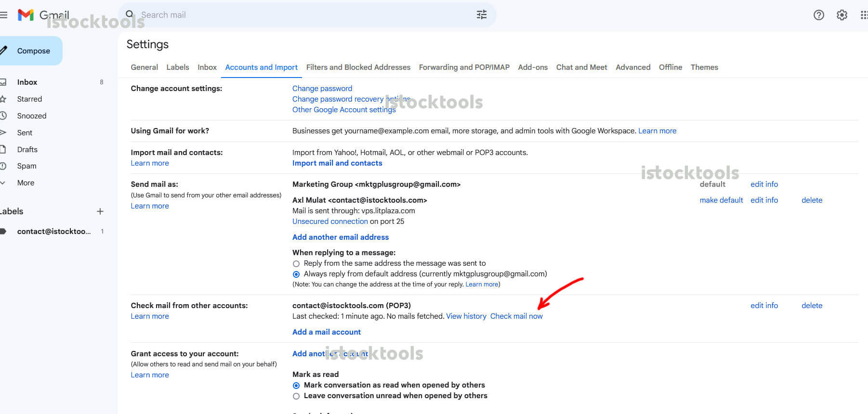Open Other Google Account settings
The image size is (868, 414).
pyautogui.click(x=344, y=110)
